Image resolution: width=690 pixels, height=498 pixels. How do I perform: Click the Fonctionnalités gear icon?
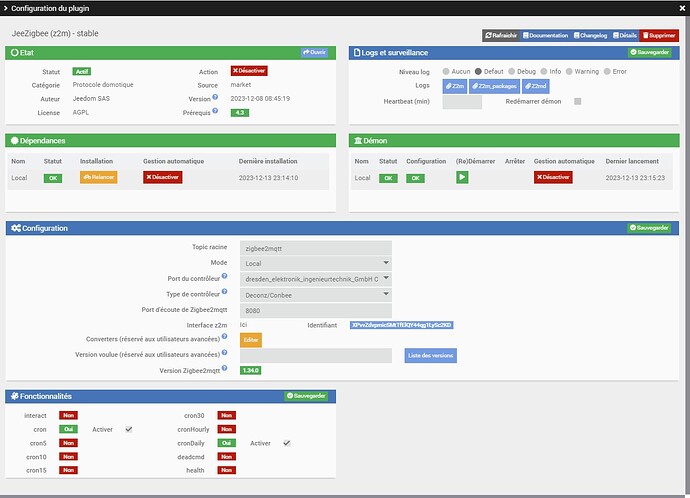point(15,396)
